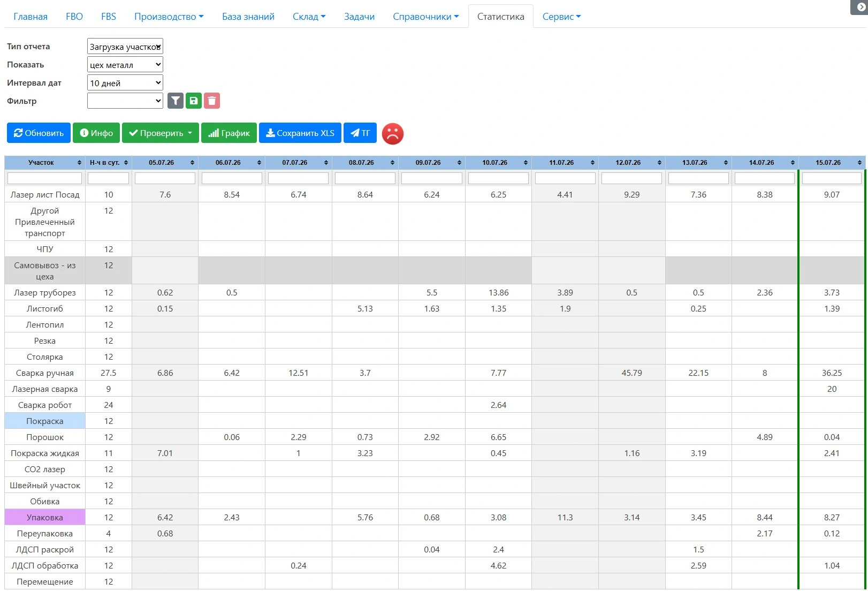The image size is (868, 591).
Task: Click Участок column filter field
Action: (x=45, y=178)
